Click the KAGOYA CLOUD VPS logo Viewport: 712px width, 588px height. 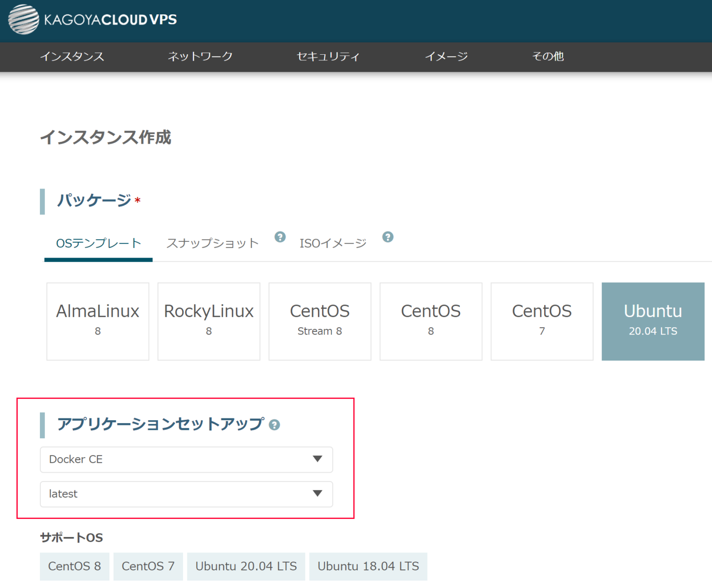point(92,20)
